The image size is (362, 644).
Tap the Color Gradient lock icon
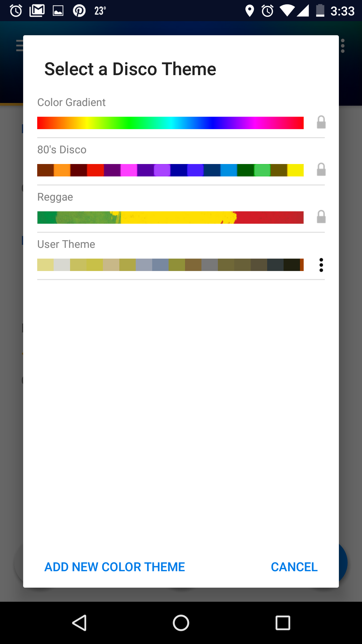click(x=321, y=122)
